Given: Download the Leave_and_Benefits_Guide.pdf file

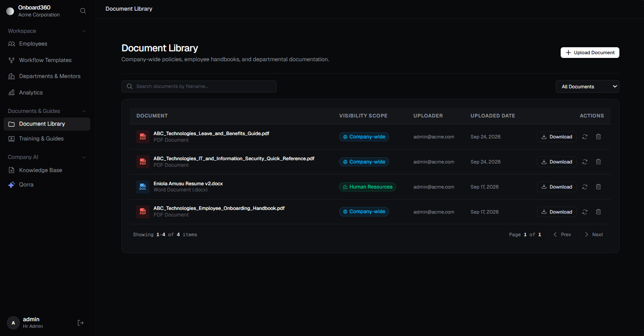Looking at the screenshot, I should (x=557, y=137).
